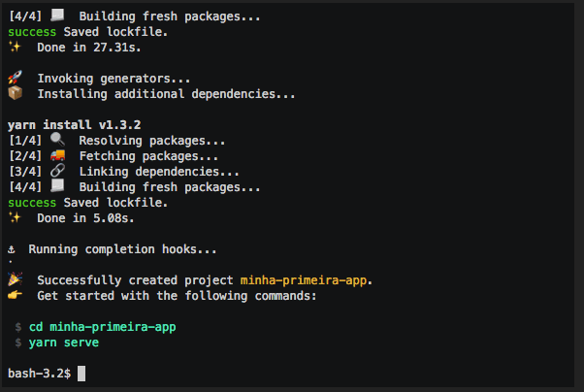584x392 pixels.
Task: Click the truck emoji beside Fetching packages
Action: click(x=58, y=155)
